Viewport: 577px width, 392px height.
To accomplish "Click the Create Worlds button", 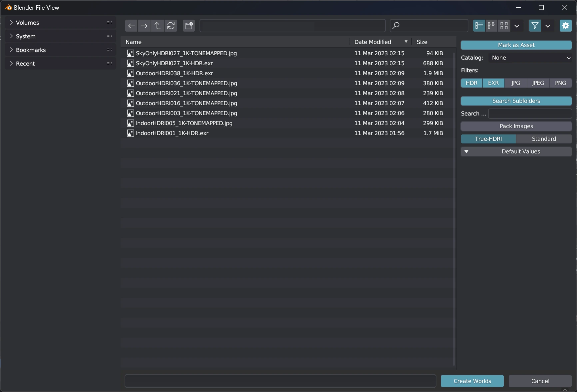I will click(x=472, y=381).
